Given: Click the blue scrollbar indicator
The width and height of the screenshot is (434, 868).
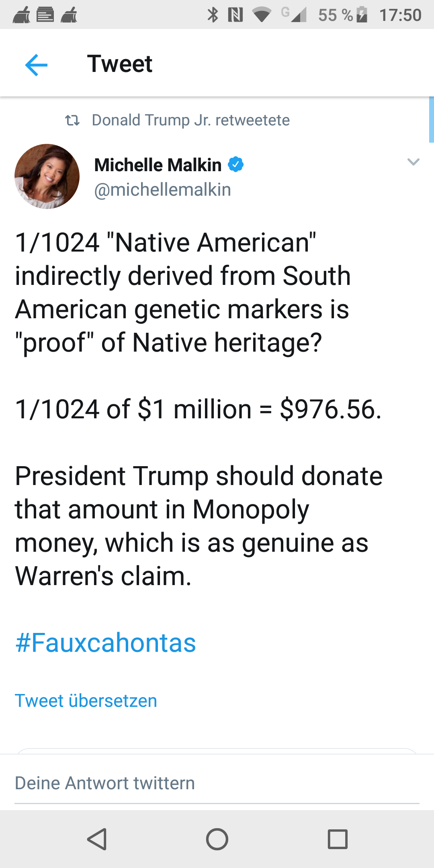Looking at the screenshot, I should click(432, 120).
